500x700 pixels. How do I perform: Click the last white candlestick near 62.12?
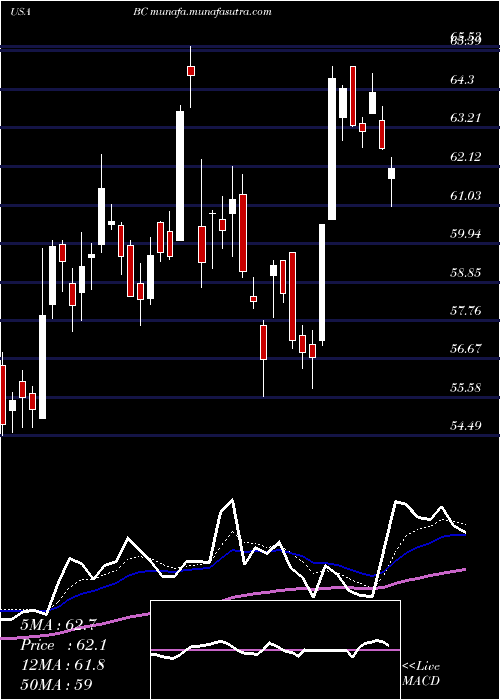392,174
